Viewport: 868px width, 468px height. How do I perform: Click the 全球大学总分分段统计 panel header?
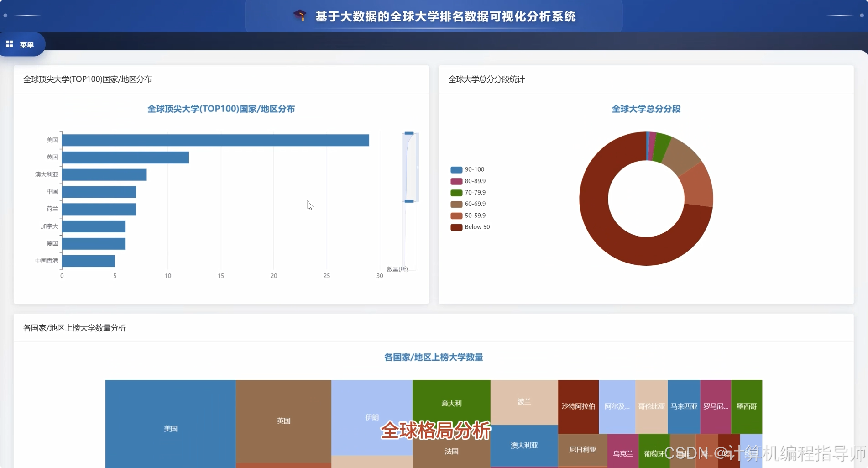tap(486, 79)
